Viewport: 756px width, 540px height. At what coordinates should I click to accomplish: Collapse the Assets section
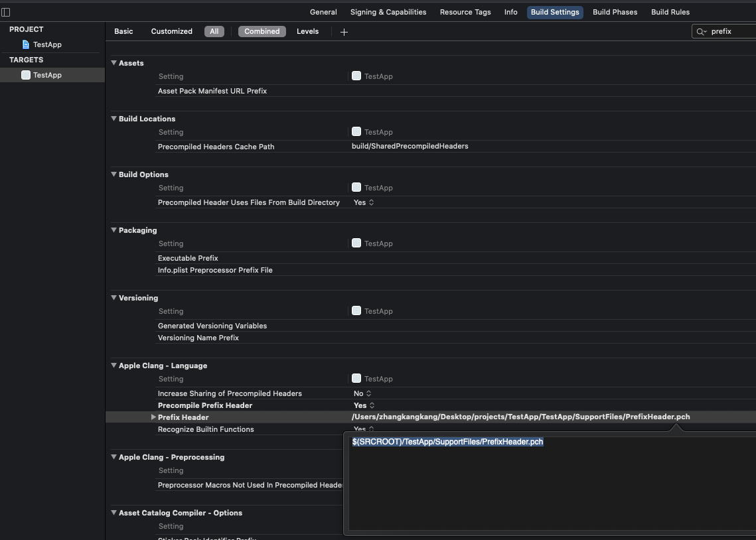114,63
